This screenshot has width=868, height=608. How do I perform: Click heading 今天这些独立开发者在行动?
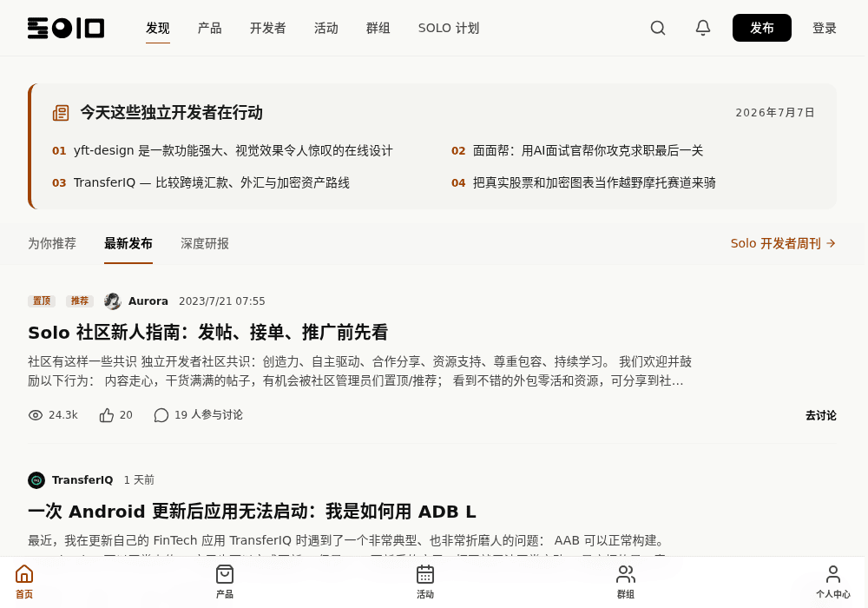coord(172,112)
